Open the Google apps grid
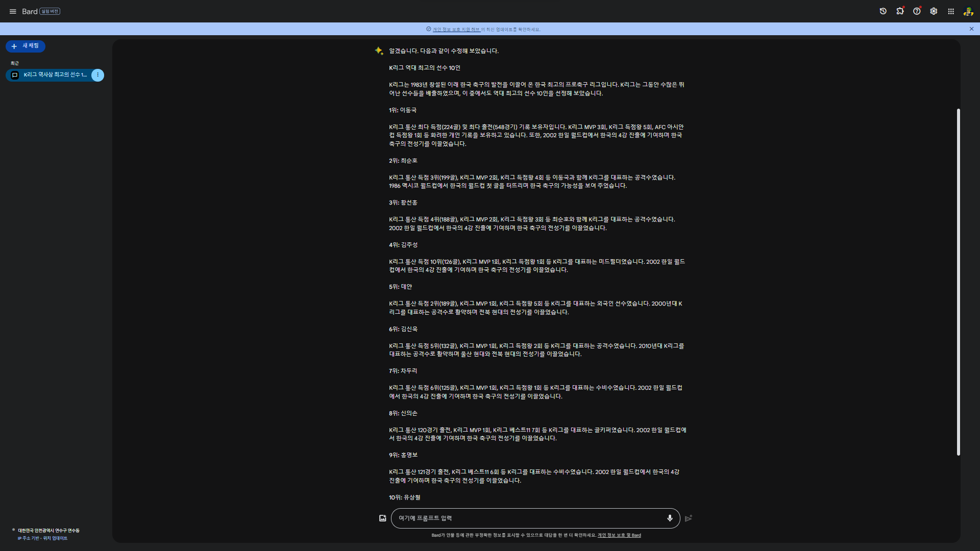The height and width of the screenshot is (551, 980). [951, 11]
